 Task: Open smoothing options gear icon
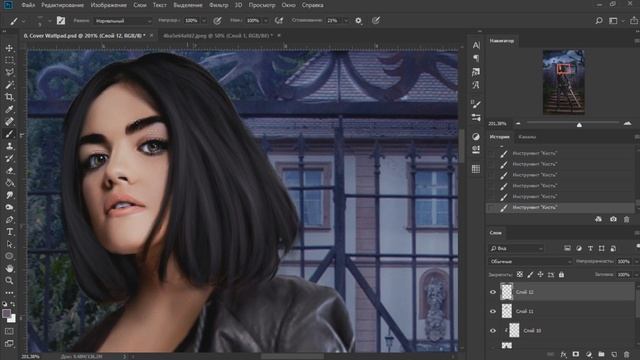(358, 20)
